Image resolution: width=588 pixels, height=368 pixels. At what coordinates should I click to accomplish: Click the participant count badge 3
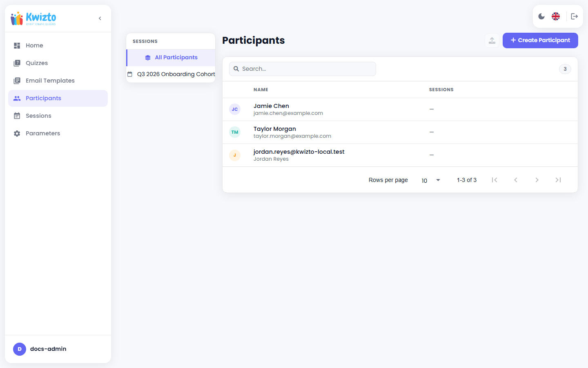tap(565, 69)
